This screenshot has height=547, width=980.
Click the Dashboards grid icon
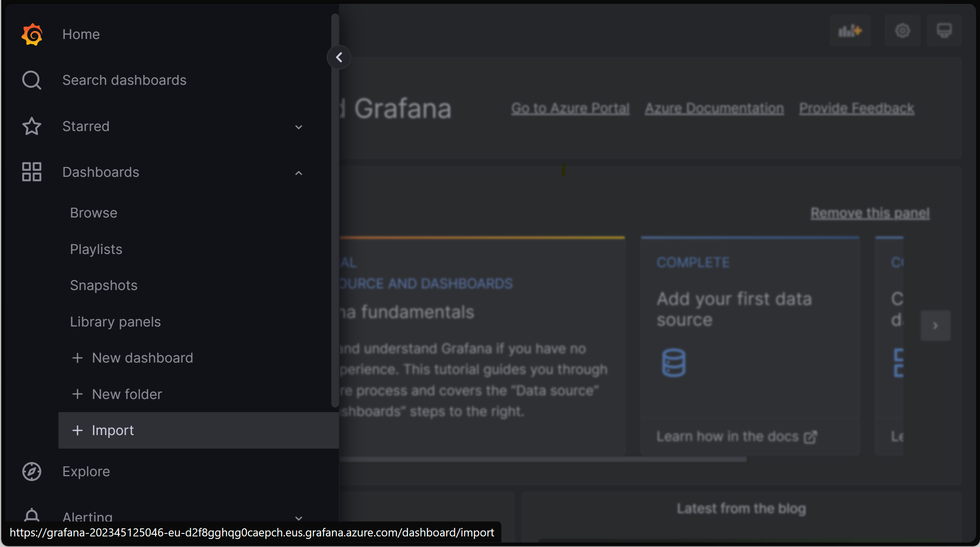(31, 172)
